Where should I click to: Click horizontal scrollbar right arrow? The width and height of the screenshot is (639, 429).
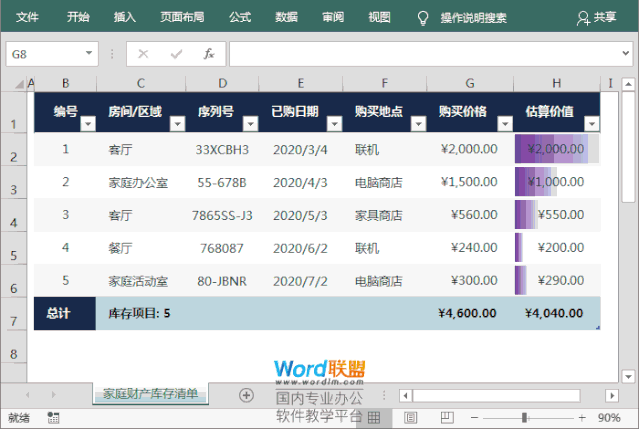coord(612,395)
